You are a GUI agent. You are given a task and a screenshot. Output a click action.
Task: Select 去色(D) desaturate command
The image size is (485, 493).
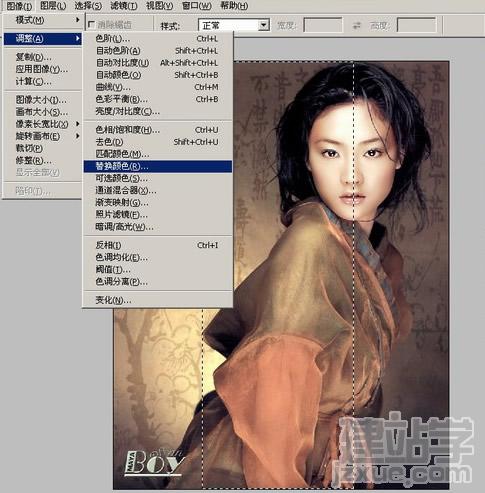coord(158,142)
